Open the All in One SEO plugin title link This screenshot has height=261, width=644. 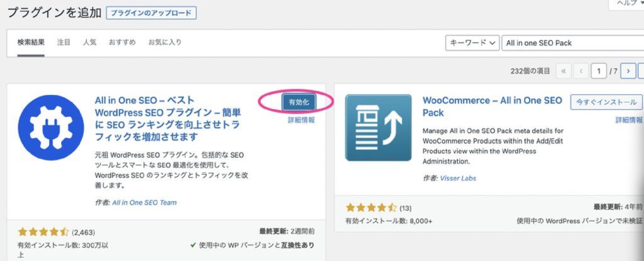pyautogui.click(x=168, y=118)
